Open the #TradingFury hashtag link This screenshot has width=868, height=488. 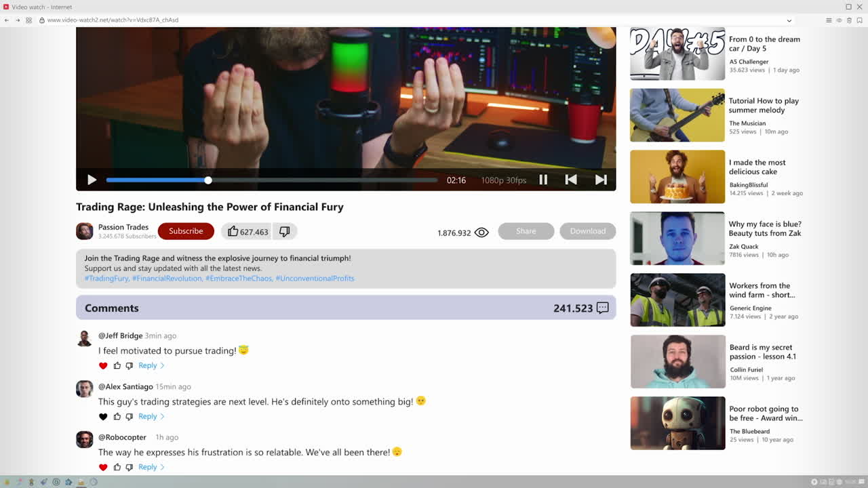pyautogui.click(x=106, y=279)
